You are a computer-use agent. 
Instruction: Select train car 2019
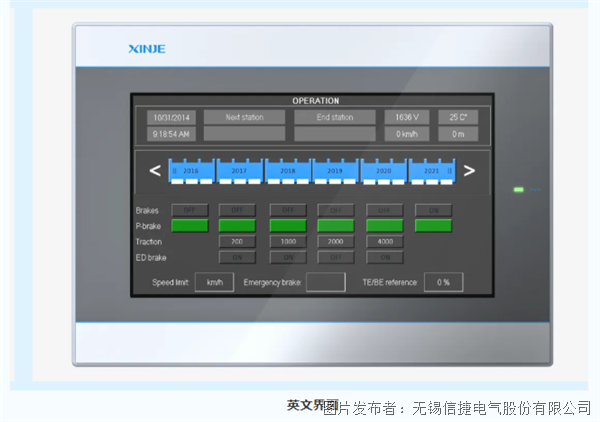coord(336,171)
